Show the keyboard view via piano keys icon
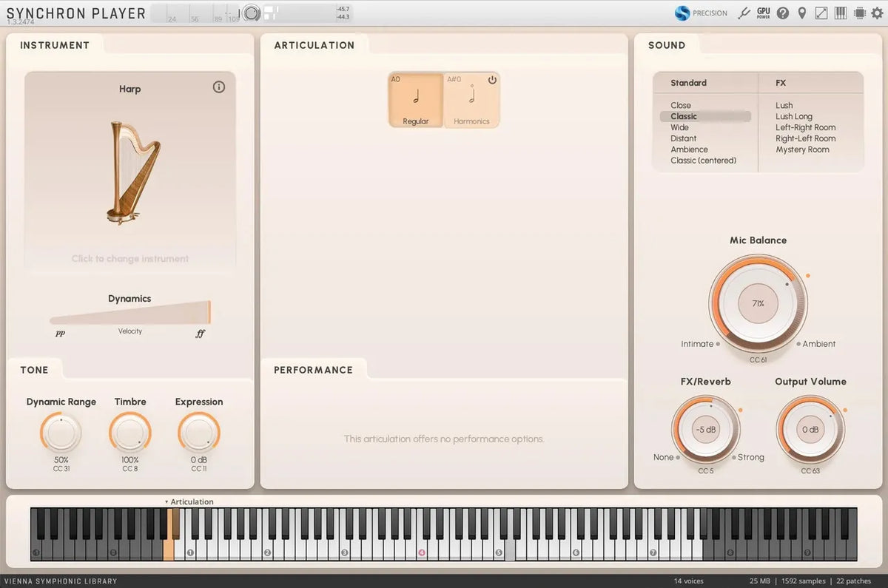The height and width of the screenshot is (588, 888). click(840, 13)
